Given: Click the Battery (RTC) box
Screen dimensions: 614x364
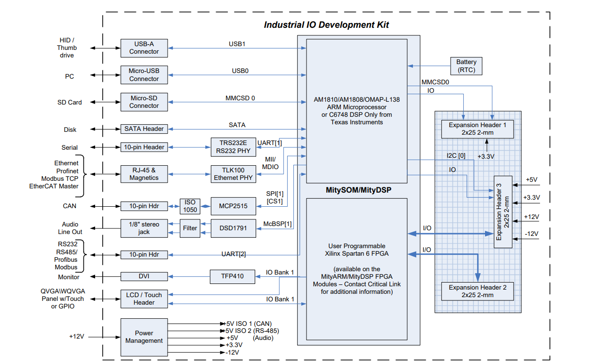Looking at the screenshot, I should [466, 66].
